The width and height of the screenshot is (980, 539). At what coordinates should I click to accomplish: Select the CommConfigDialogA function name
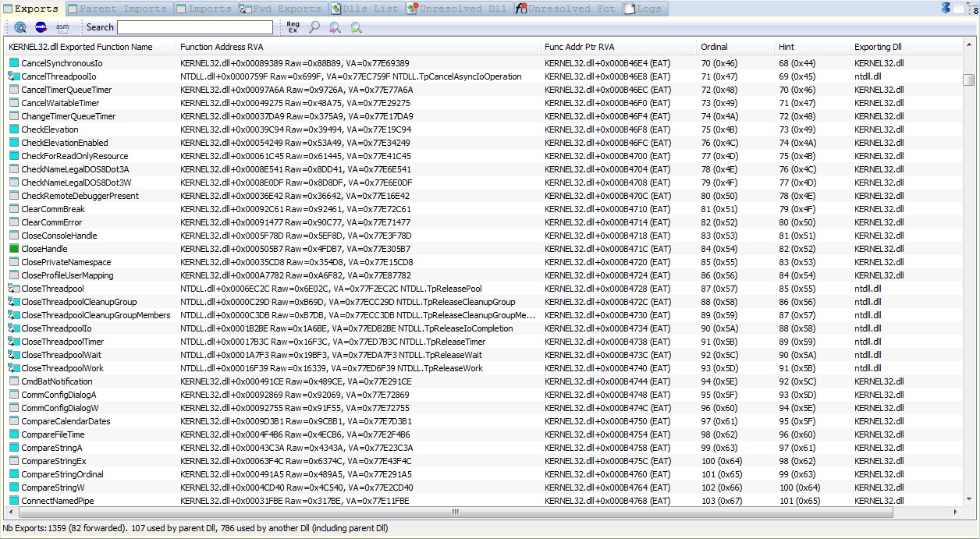point(59,395)
